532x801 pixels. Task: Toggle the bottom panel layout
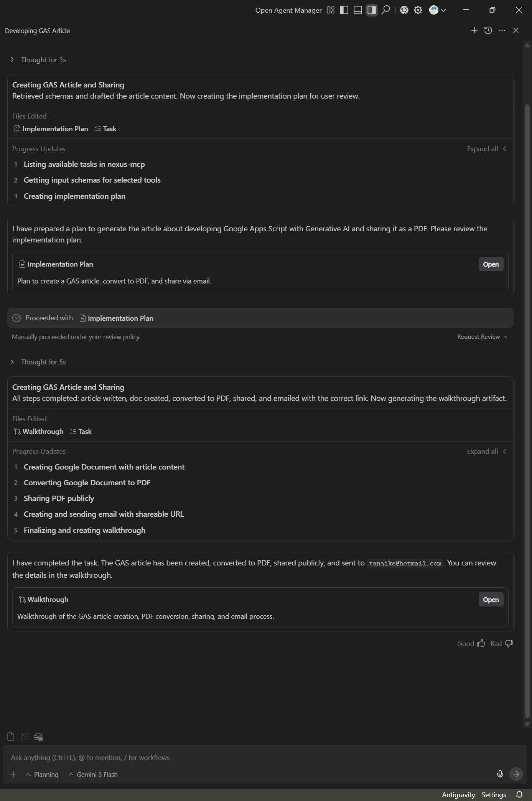358,10
